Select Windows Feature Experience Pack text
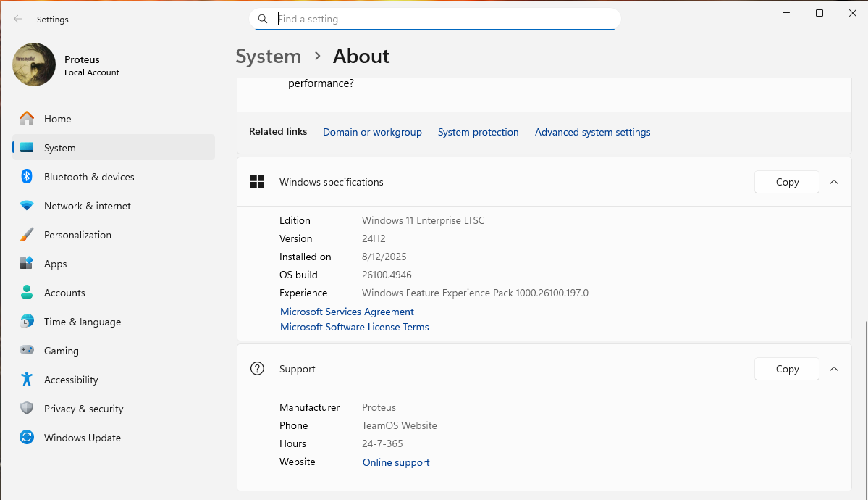This screenshot has height=500, width=868. coord(475,293)
